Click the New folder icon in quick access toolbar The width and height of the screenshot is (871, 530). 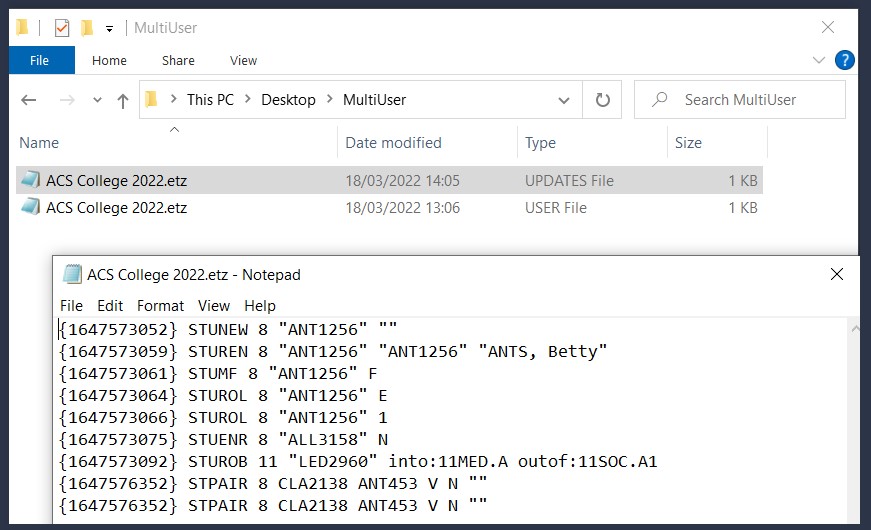tap(87, 28)
